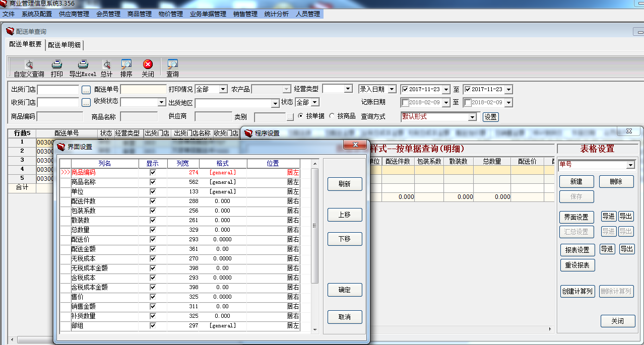
Task: Switch to the 配送单明细 tab
Action: [x=65, y=45]
